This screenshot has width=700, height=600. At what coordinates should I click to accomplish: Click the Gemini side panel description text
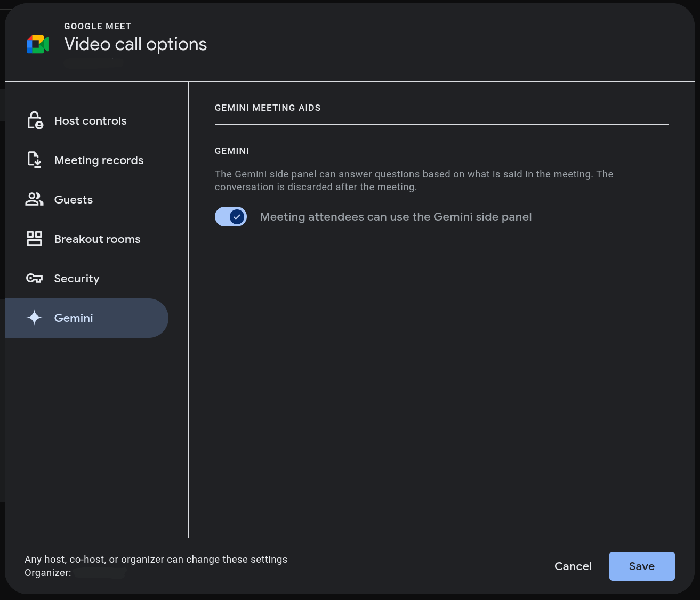click(x=414, y=181)
